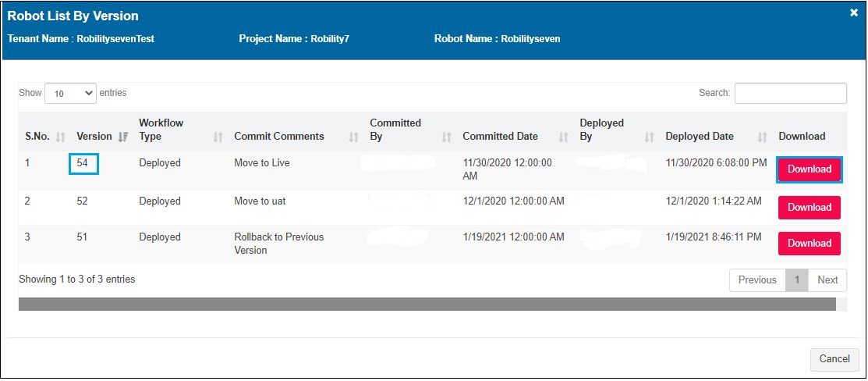Click Committed By column sort icon
This screenshot has width=868, height=381.
click(447, 137)
